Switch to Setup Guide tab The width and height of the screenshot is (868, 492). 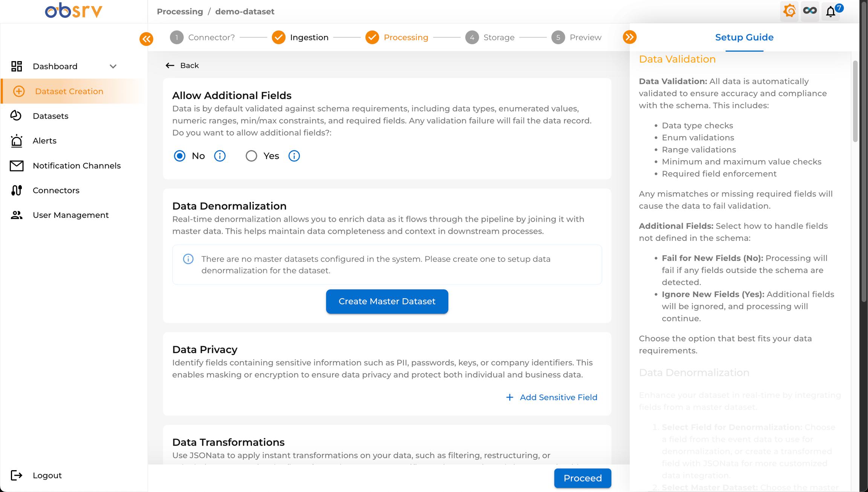[744, 37]
